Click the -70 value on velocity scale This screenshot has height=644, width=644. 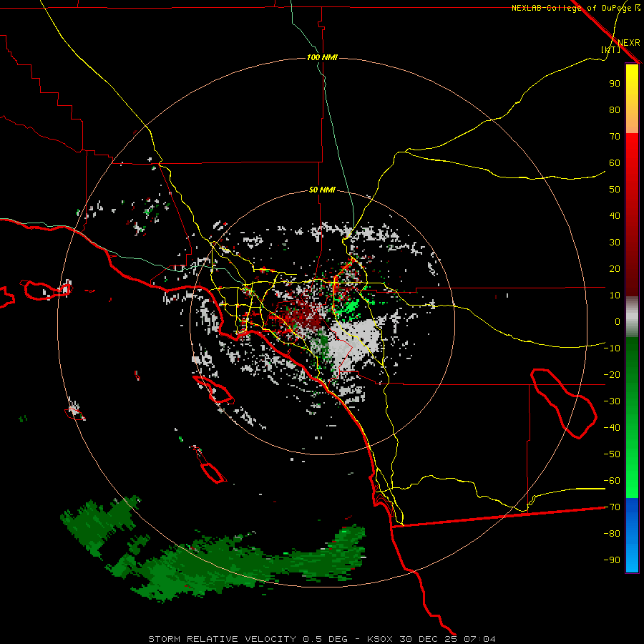click(x=612, y=507)
